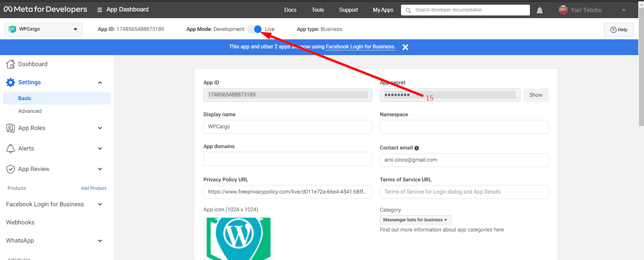This screenshot has width=644, height=260.
Task: Click the Contact email info icon
Action: (416, 148)
